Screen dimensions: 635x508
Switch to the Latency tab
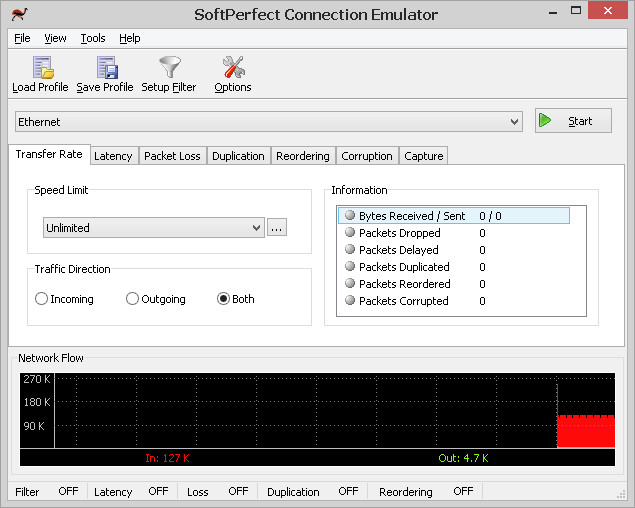(x=113, y=156)
